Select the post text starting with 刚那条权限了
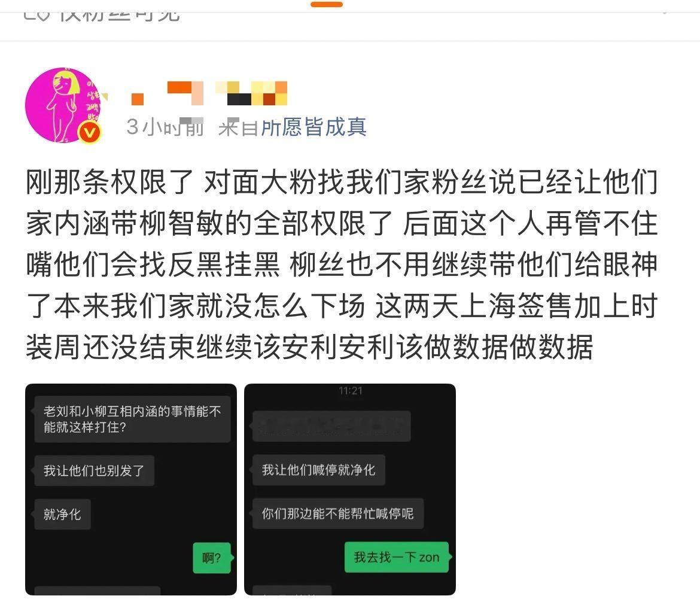This screenshot has height=611, width=700. pyautogui.click(x=342, y=265)
